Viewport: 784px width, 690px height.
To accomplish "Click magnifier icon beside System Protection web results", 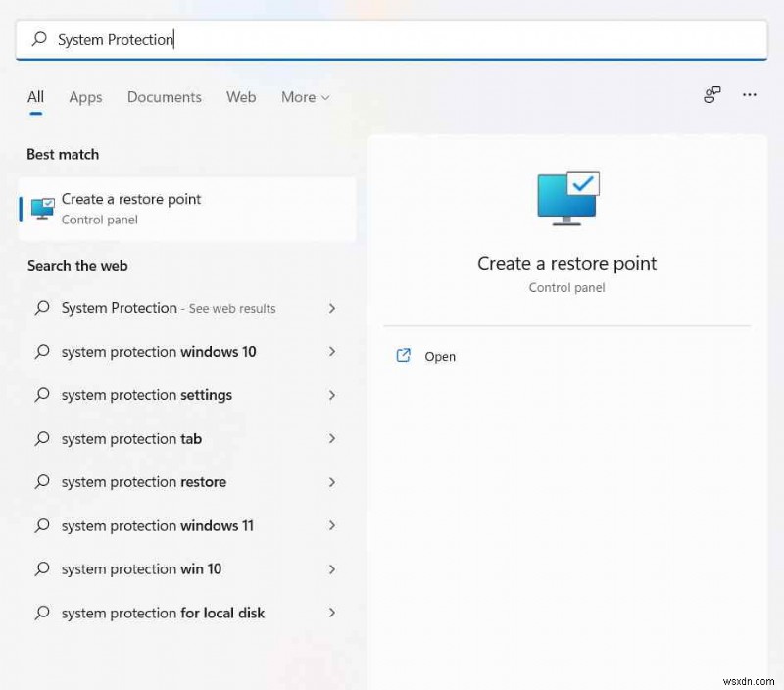I will coord(41,308).
